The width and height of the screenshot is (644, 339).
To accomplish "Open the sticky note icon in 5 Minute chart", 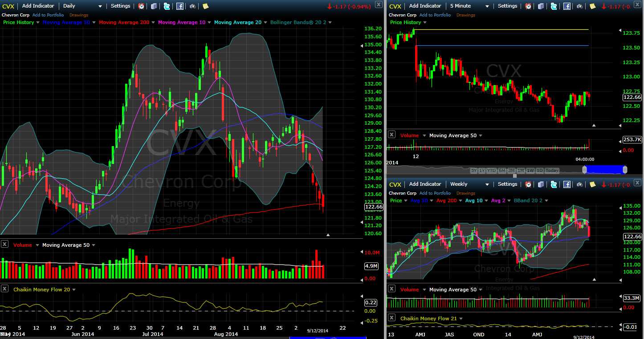I will 592,6.
